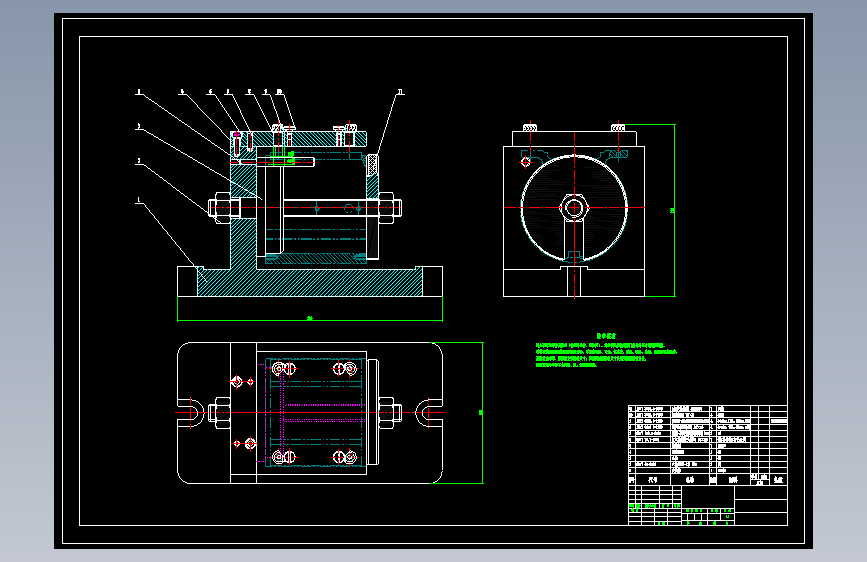Pick the right bushing on top of the side view

coord(618,128)
